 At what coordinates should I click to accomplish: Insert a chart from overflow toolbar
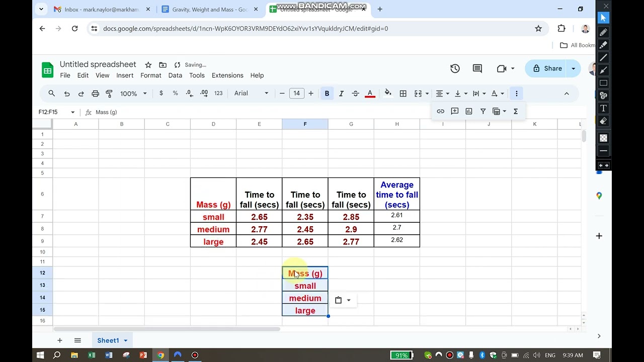click(469, 111)
